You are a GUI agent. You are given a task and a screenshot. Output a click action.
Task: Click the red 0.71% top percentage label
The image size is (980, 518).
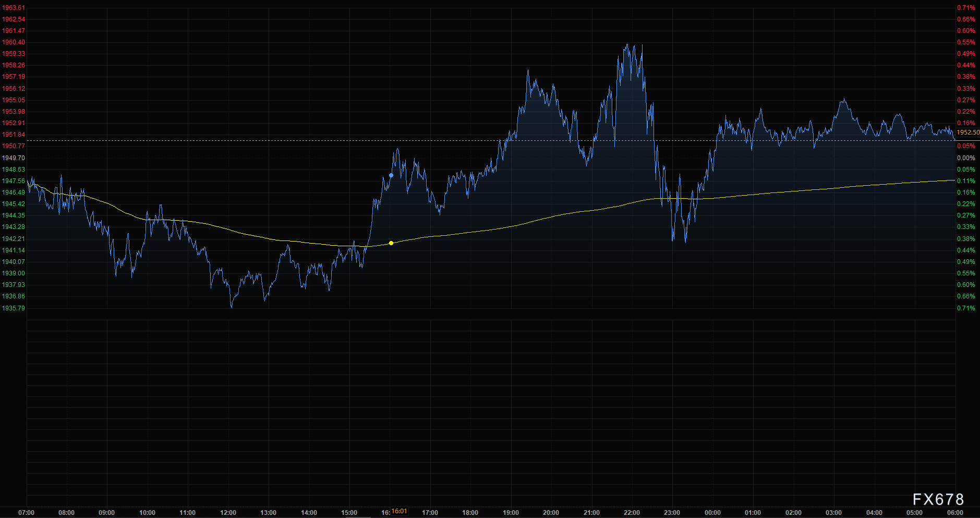(966, 8)
